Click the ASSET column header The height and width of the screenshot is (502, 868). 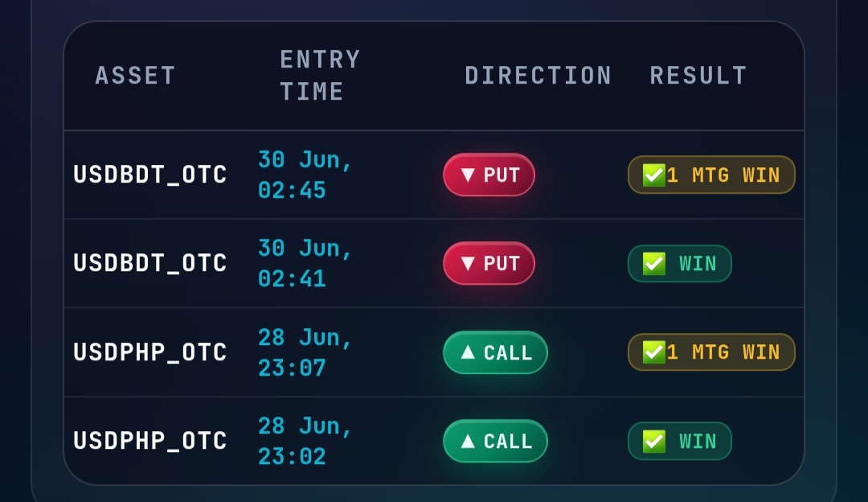(136, 76)
